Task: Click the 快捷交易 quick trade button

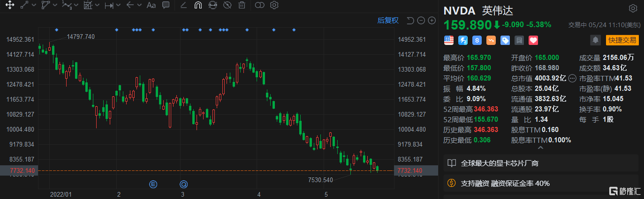Action: click(x=622, y=40)
